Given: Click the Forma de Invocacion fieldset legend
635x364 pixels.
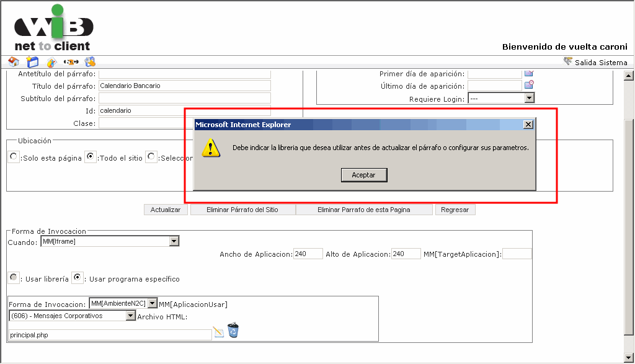Looking at the screenshot, I should point(49,231).
